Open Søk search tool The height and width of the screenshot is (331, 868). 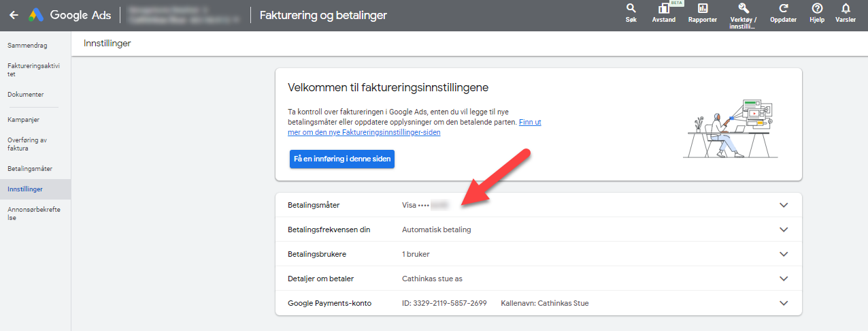pyautogui.click(x=631, y=13)
